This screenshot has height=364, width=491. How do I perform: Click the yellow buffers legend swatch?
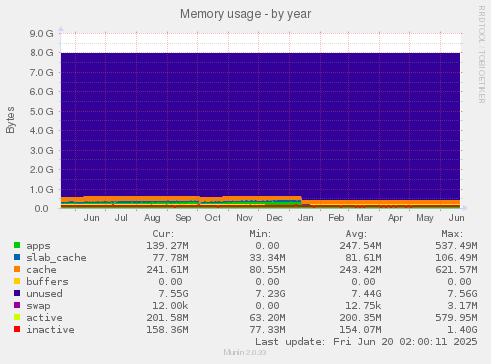point(17,281)
